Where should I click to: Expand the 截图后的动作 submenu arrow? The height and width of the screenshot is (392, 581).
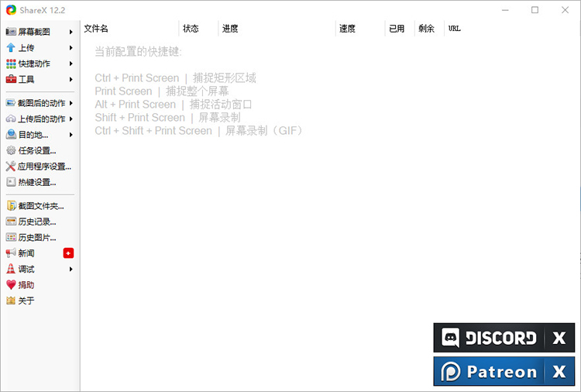71,103
